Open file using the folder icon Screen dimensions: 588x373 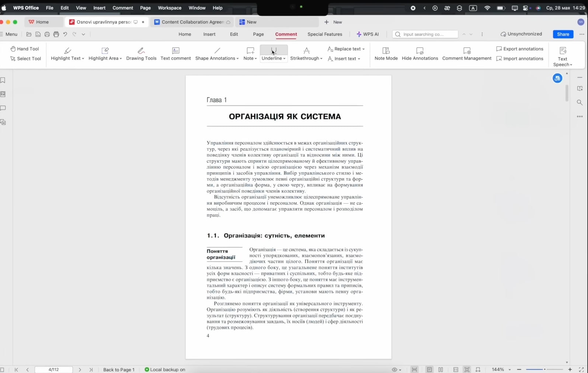pos(29,34)
